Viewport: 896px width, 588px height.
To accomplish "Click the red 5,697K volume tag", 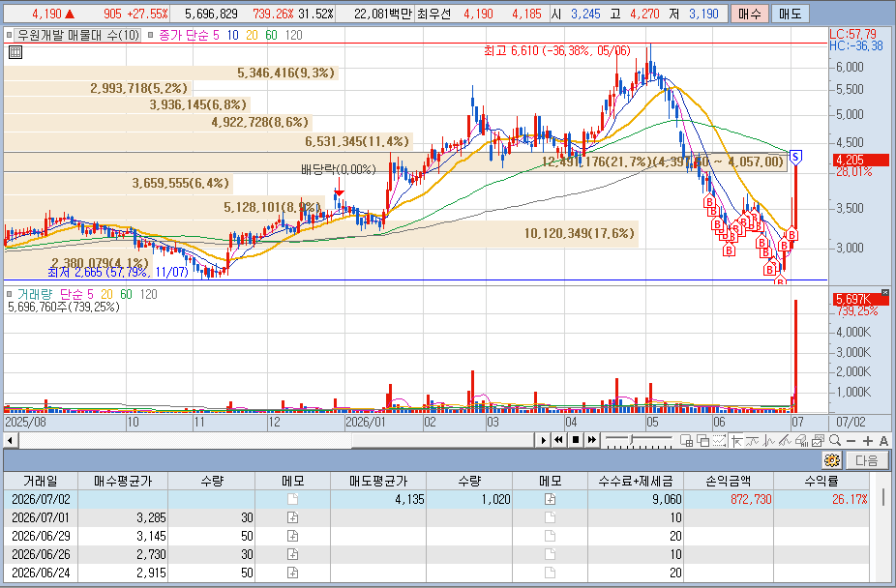I will [861, 299].
